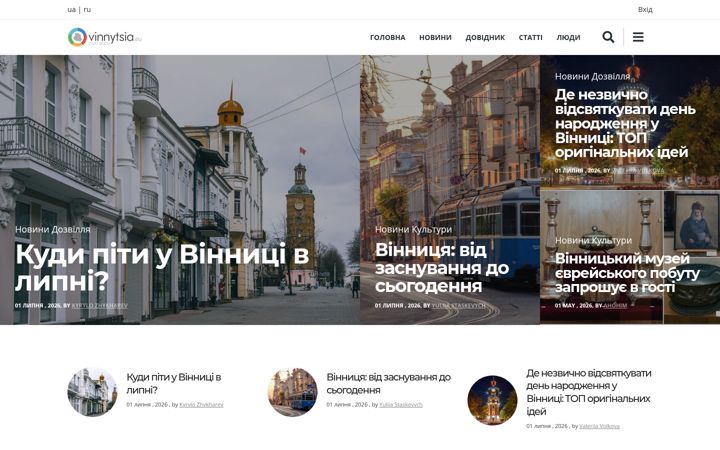720x450 pixels.
Task: Open hero headline Вінниця: від заснування до сьогодення
Action: coord(442,268)
